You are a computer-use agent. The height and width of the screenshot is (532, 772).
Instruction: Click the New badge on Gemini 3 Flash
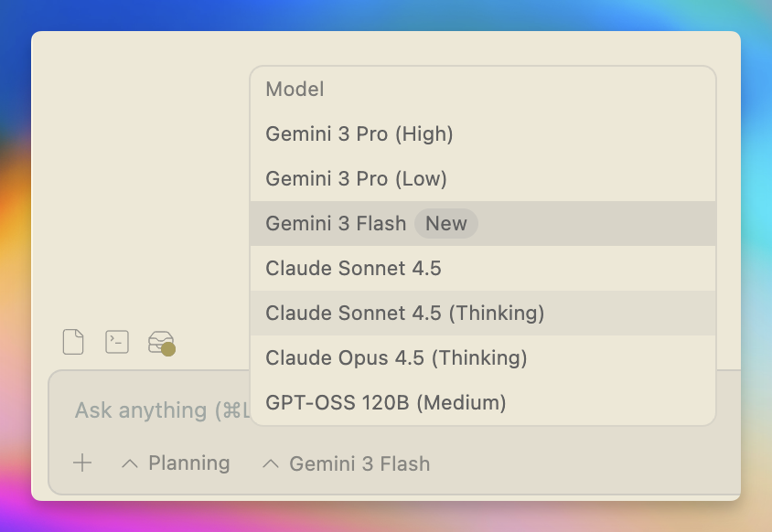446,224
